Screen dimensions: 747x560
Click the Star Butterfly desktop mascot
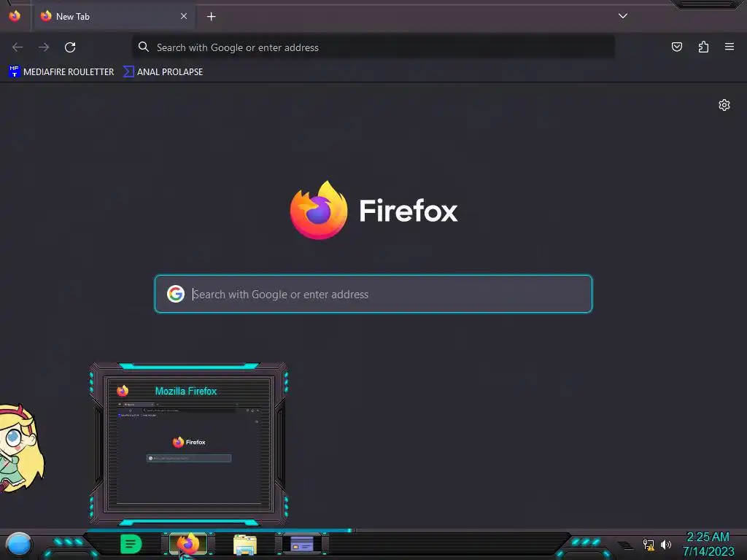pos(21,448)
